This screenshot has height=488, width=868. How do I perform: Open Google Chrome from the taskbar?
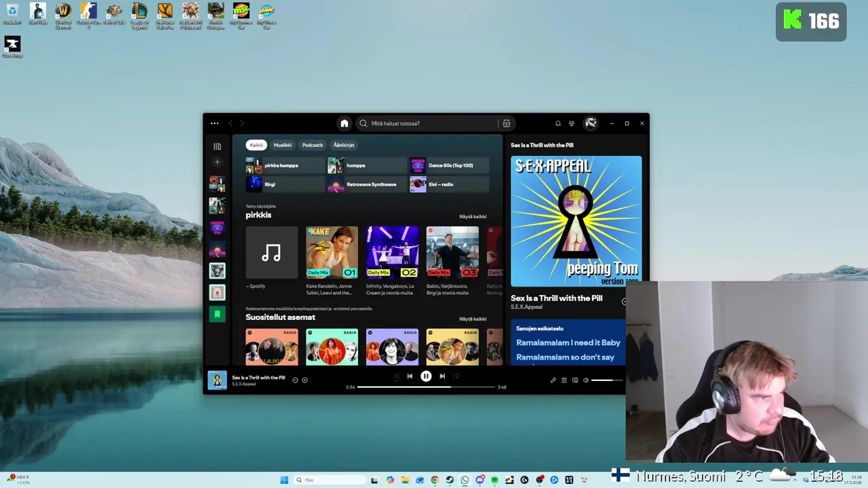[x=435, y=480]
